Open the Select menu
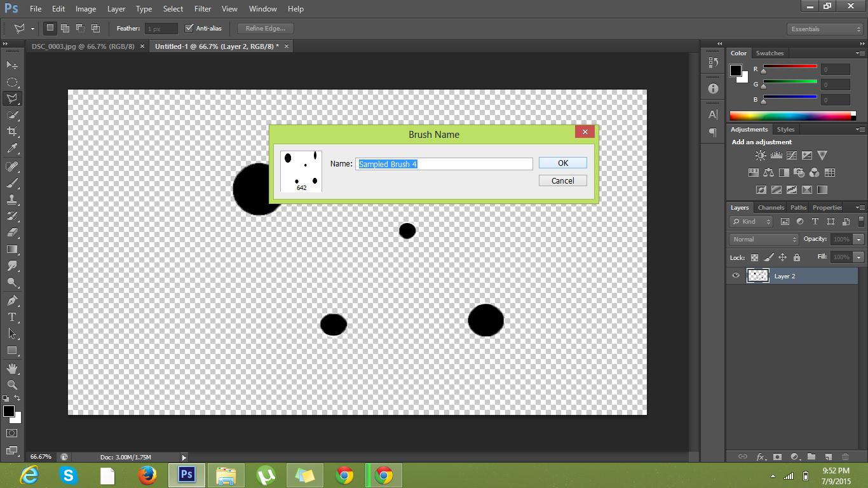Screen dimensions: 868x488 point(173,9)
